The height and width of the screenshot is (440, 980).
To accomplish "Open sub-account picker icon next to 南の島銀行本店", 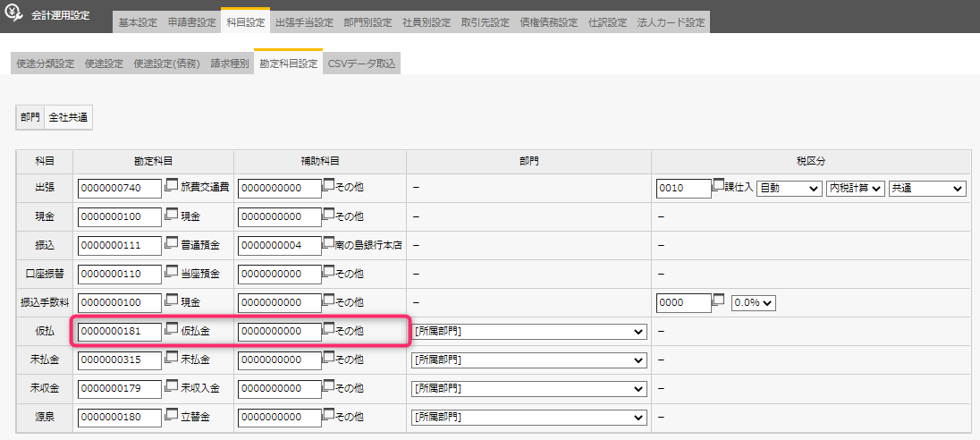I will coord(329,243).
